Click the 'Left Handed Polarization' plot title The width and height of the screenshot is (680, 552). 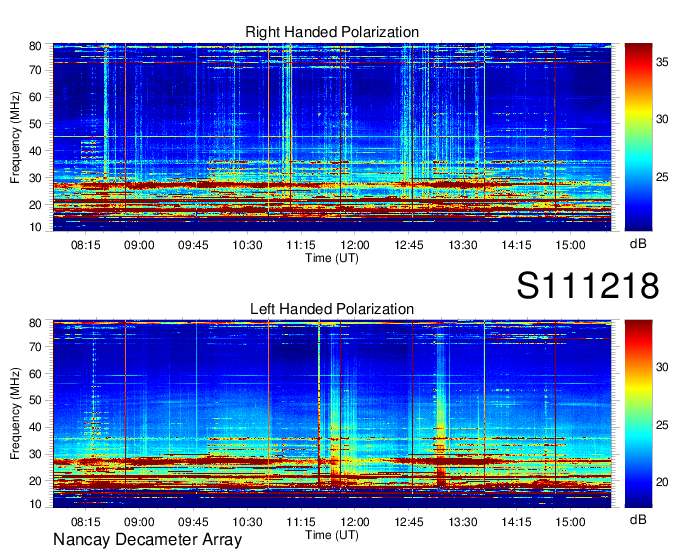[x=332, y=309]
